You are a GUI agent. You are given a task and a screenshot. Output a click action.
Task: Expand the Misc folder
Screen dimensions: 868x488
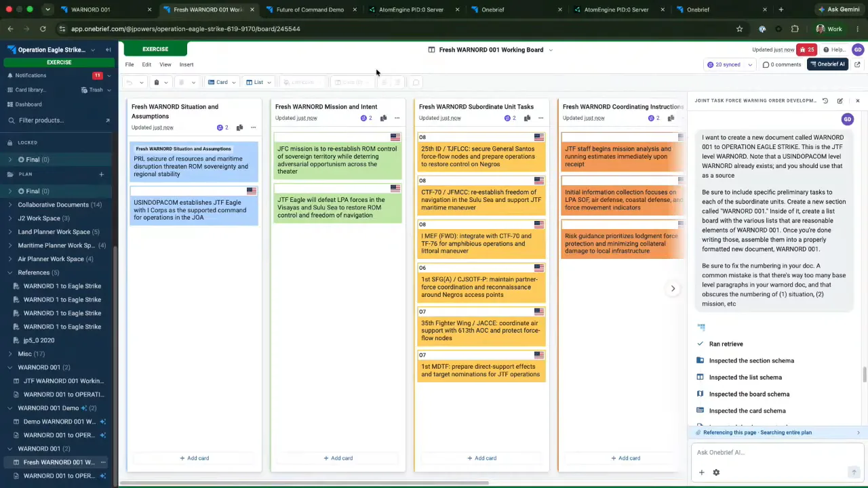pos(10,354)
